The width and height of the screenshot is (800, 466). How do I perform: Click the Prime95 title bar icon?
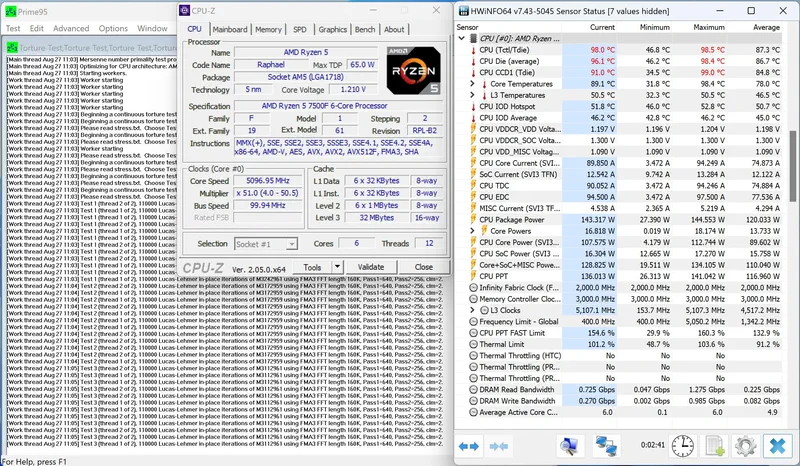[10, 11]
